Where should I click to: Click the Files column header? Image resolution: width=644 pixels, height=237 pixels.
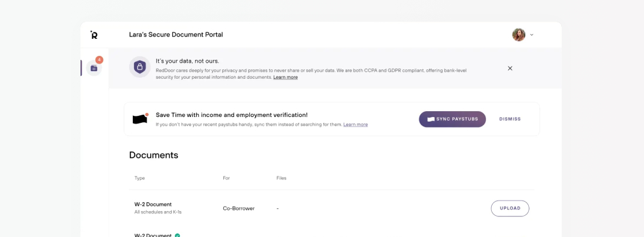[x=281, y=178]
